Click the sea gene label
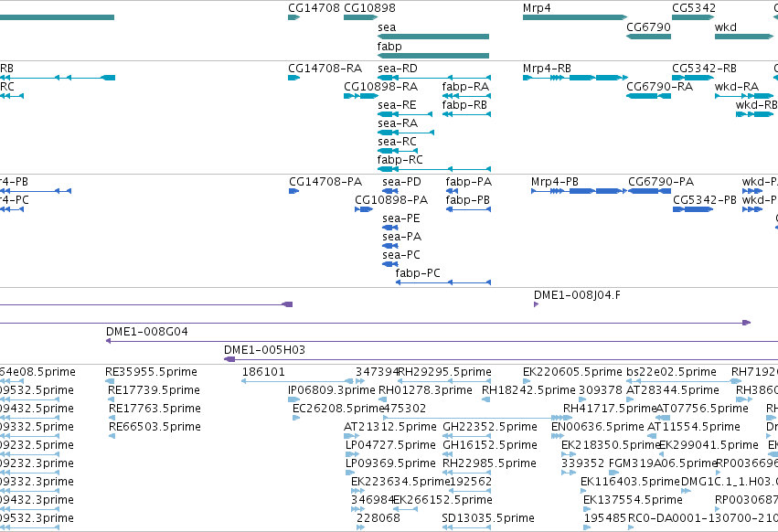Image resolution: width=778 pixels, height=532 pixels. pyautogui.click(x=387, y=27)
